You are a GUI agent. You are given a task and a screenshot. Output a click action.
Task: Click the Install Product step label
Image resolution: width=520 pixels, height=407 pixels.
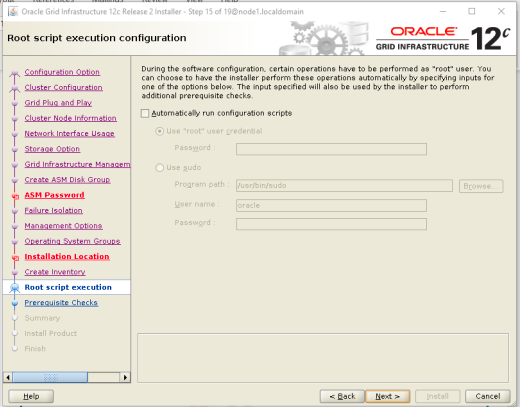(51, 333)
